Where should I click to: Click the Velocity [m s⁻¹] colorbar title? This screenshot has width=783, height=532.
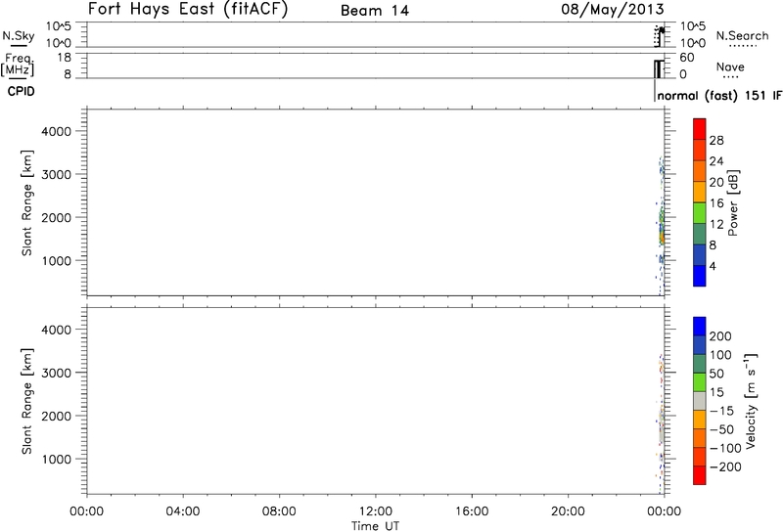(x=760, y=401)
